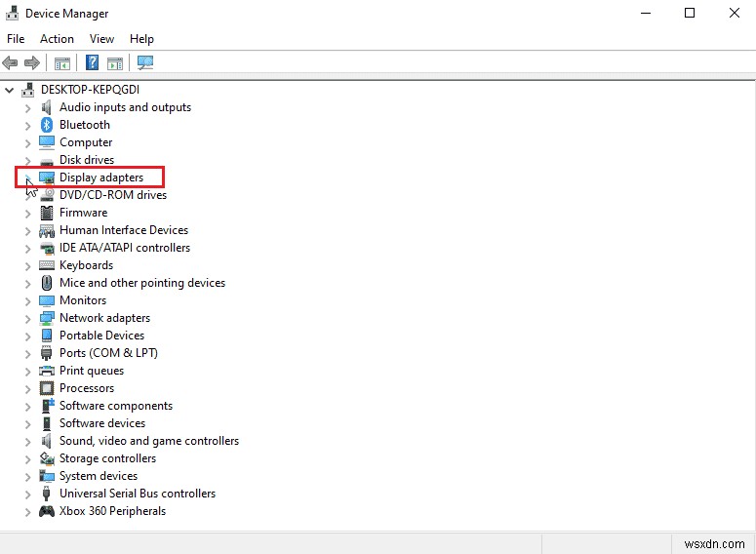Toggle the action pane toolbar icon
756x554 pixels.
click(x=115, y=63)
